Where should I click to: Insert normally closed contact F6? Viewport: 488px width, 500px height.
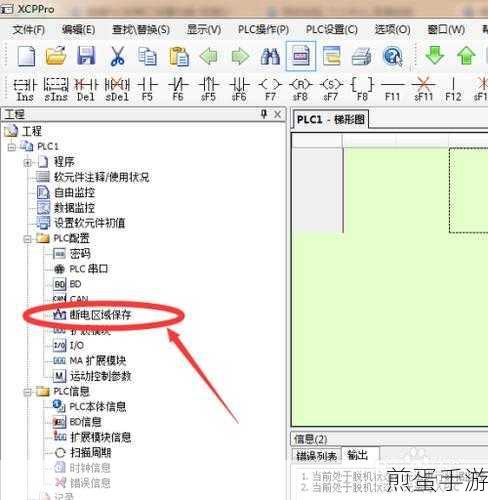[x=178, y=89]
